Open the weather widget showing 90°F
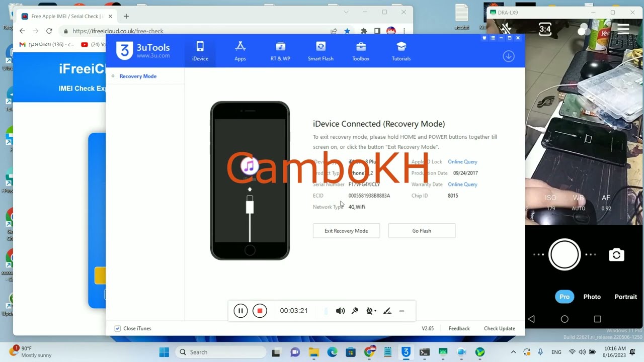The height and width of the screenshot is (362, 644). point(31,351)
